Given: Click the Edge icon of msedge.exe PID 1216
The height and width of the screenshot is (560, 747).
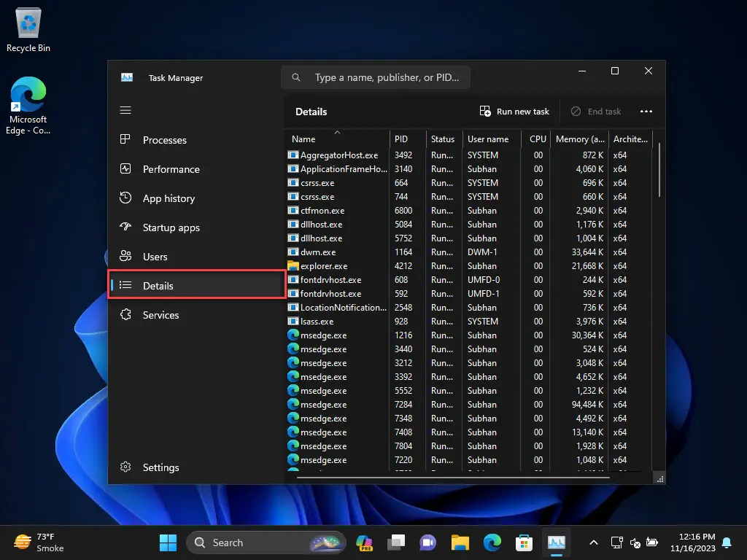Looking at the screenshot, I should [x=293, y=335].
